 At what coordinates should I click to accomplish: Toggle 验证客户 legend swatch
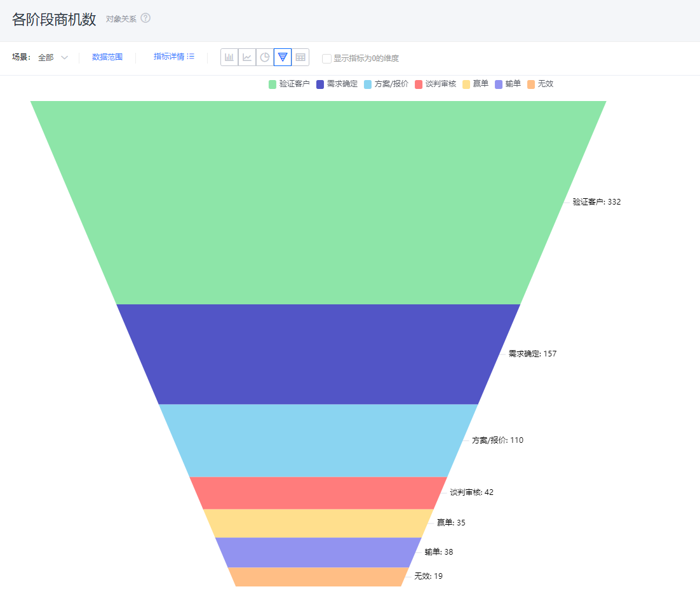[273, 85]
